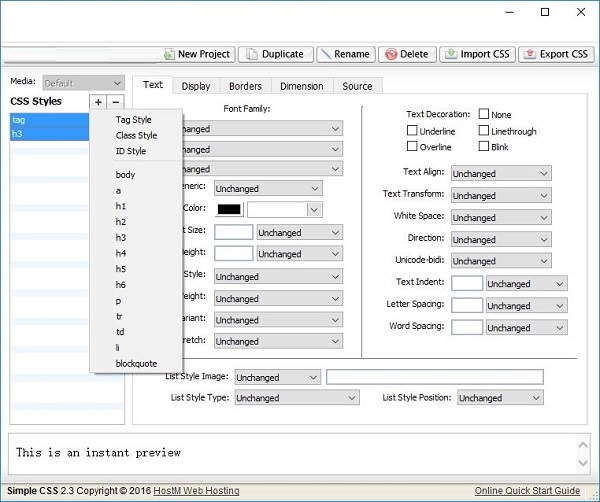The height and width of the screenshot is (502, 600).
Task: Open the Text Align dropdown
Action: tap(501, 173)
